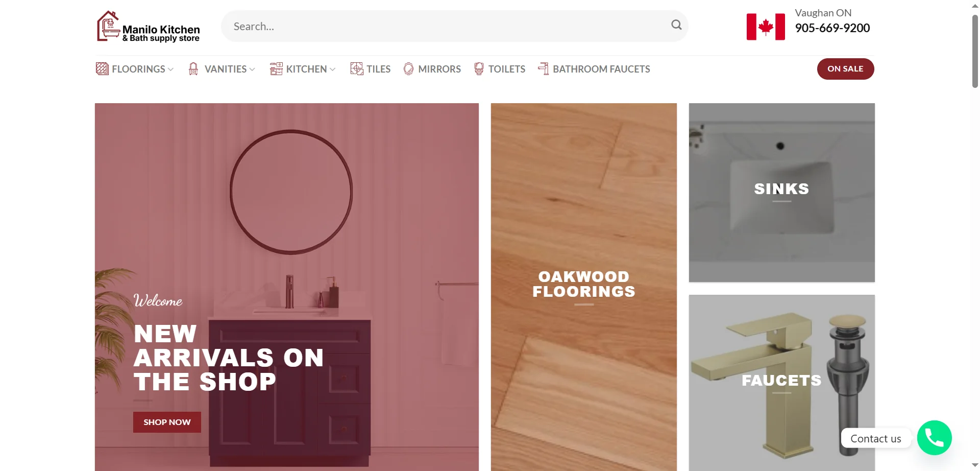Open the Mirrors menu item
Screen dimensions: 980x471
point(439,69)
